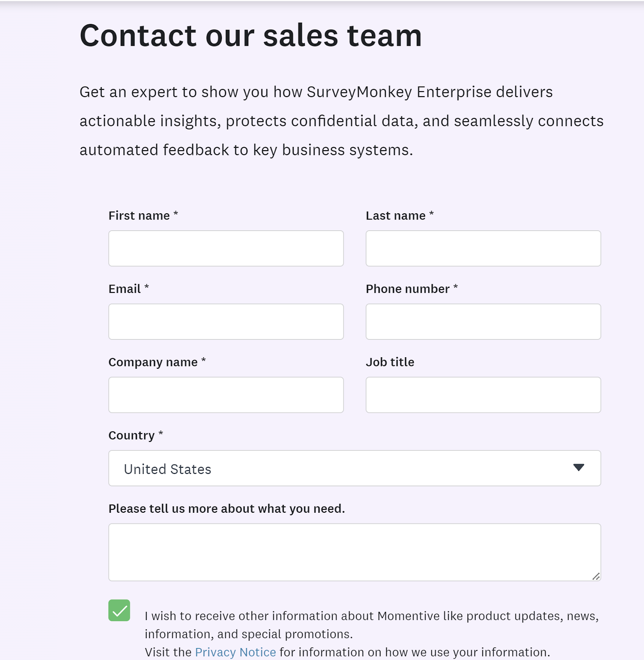Viewport: 644px width, 660px height.
Task: Click the Country dropdown arrow icon
Action: pos(578,467)
